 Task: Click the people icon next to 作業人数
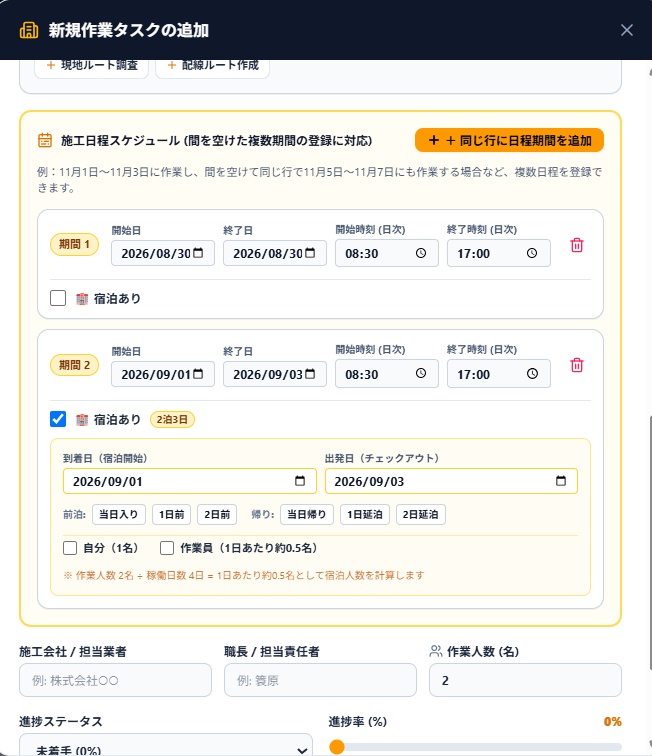(x=435, y=651)
